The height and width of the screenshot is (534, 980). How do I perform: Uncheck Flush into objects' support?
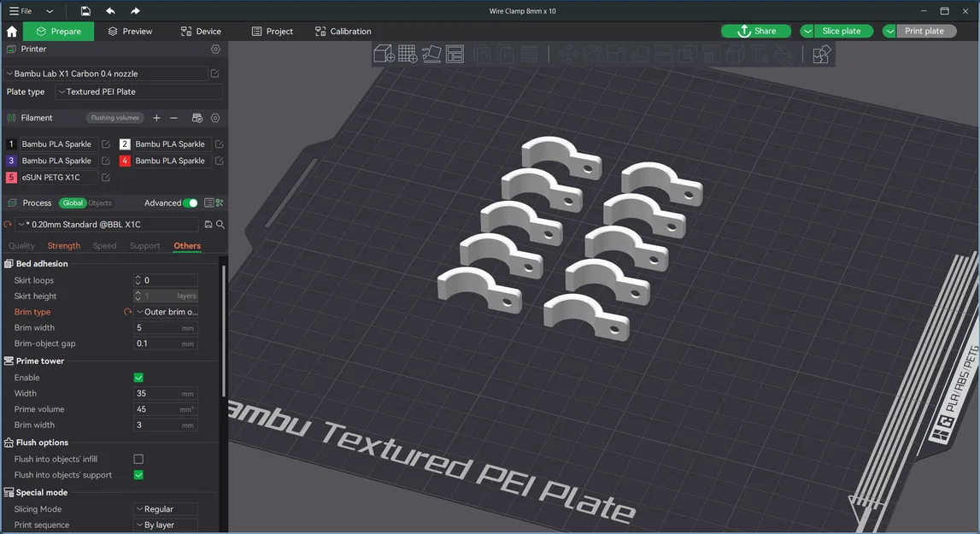click(x=138, y=475)
